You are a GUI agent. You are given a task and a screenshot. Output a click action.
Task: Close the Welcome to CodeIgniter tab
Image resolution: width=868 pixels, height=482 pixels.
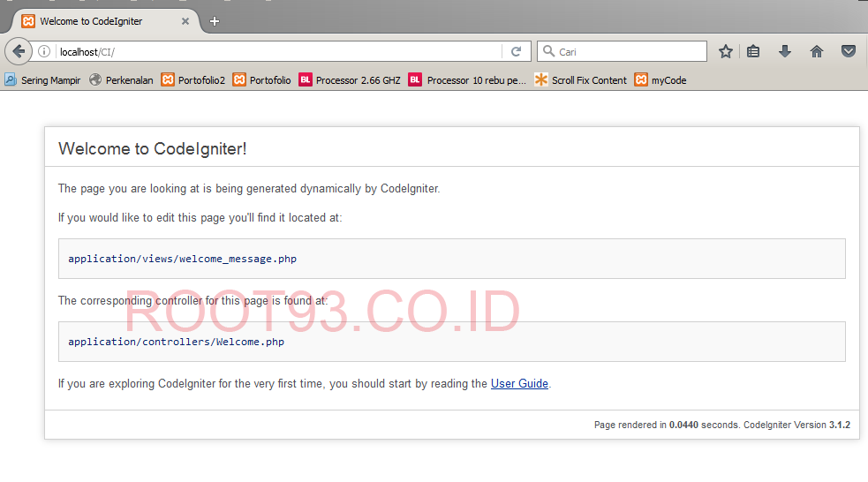(185, 21)
